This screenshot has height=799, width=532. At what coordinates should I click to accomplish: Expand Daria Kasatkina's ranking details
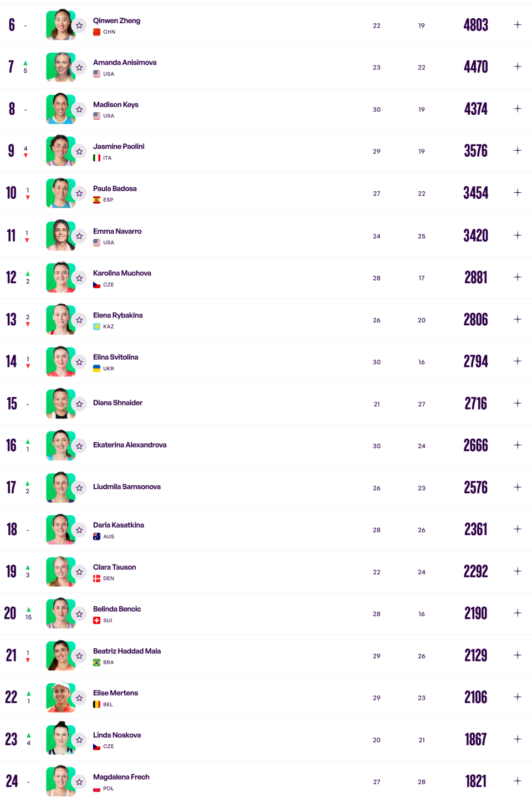tap(518, 529)
